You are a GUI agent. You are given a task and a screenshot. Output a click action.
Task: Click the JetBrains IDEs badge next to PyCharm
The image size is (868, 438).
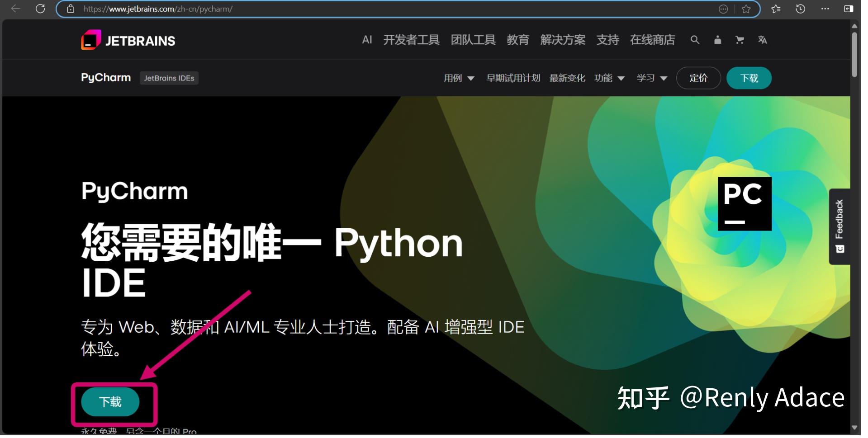[x=169, y=78]
